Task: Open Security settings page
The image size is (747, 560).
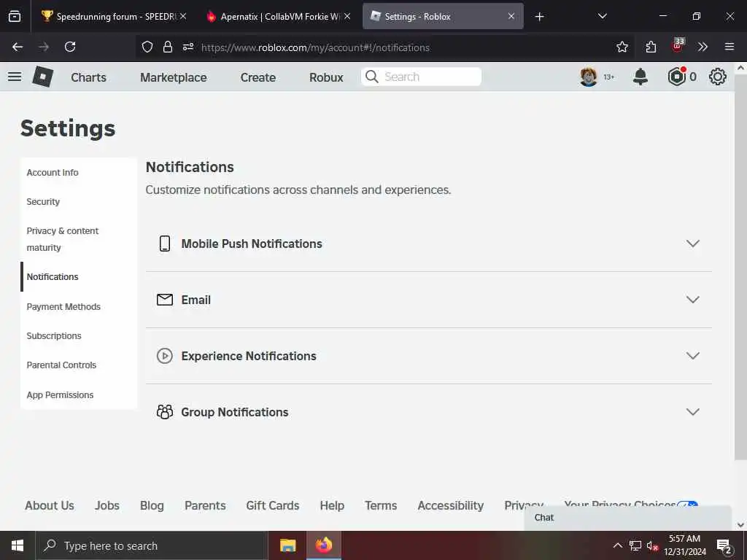Action: 43,201
